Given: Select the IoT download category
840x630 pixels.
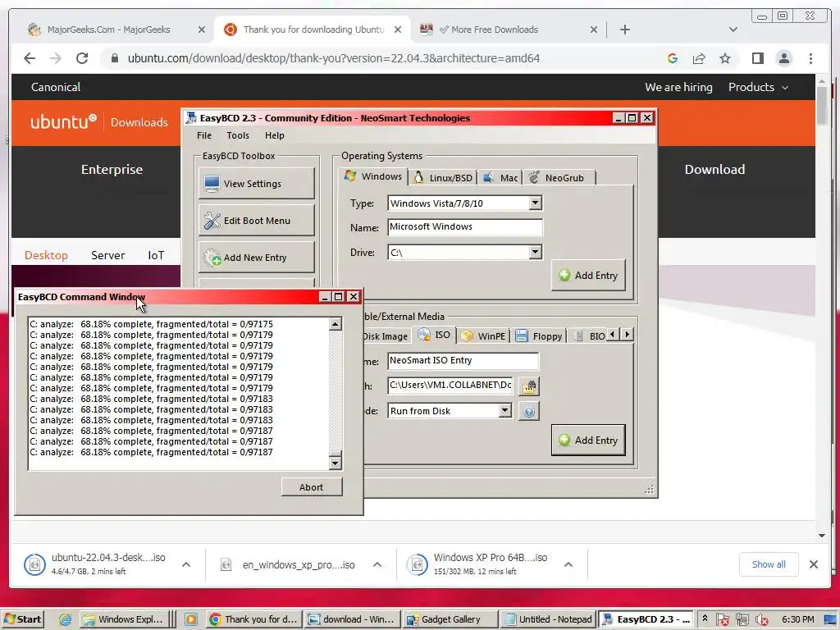Looking at the screenshot, I should tap(156, 255).
